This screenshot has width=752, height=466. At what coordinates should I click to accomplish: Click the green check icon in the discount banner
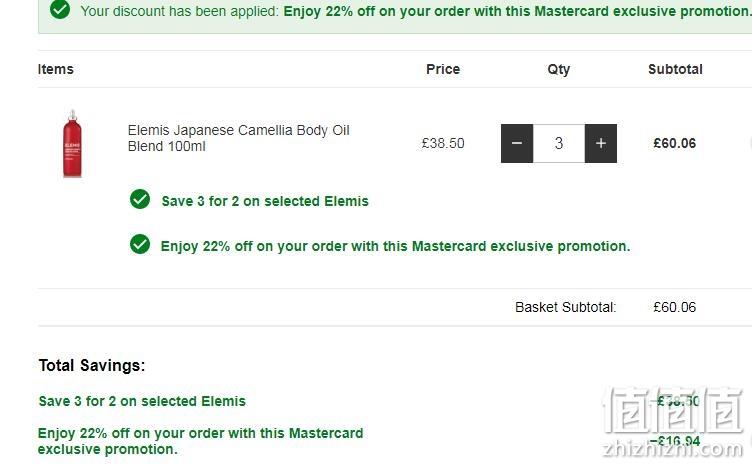(60, 9)
